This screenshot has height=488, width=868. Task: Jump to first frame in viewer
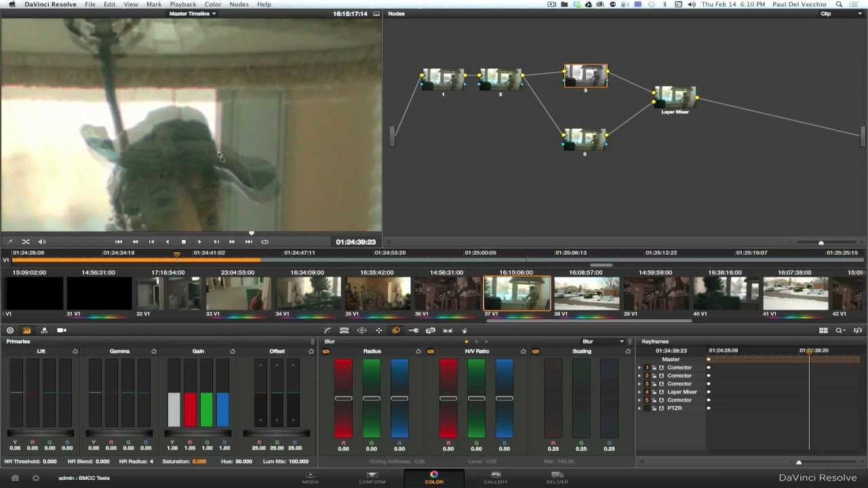(118, 241)
